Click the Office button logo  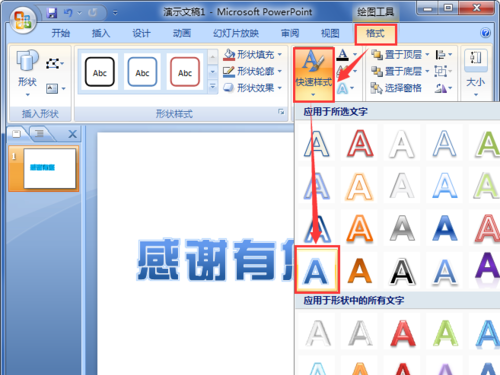pyautogui.click(x=22, y=20)
